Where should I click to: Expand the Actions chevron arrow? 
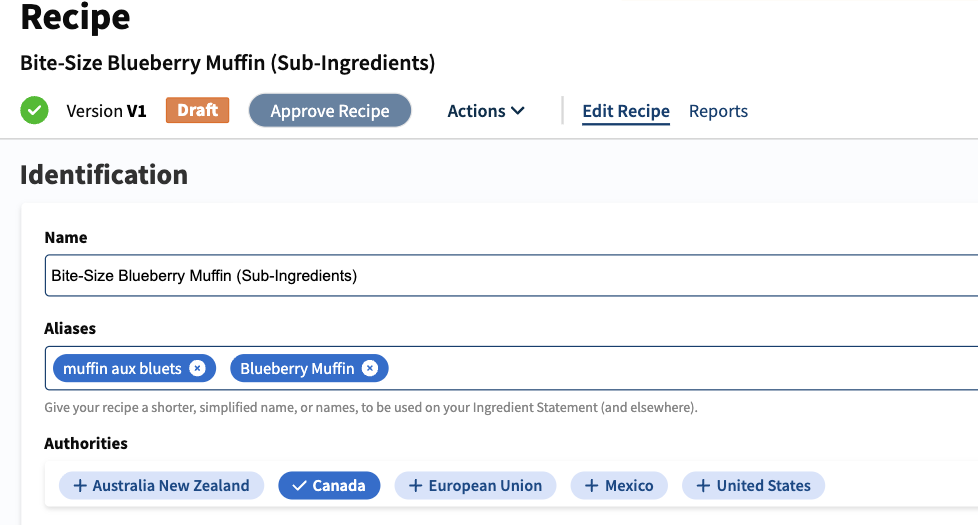coord(518,111)
